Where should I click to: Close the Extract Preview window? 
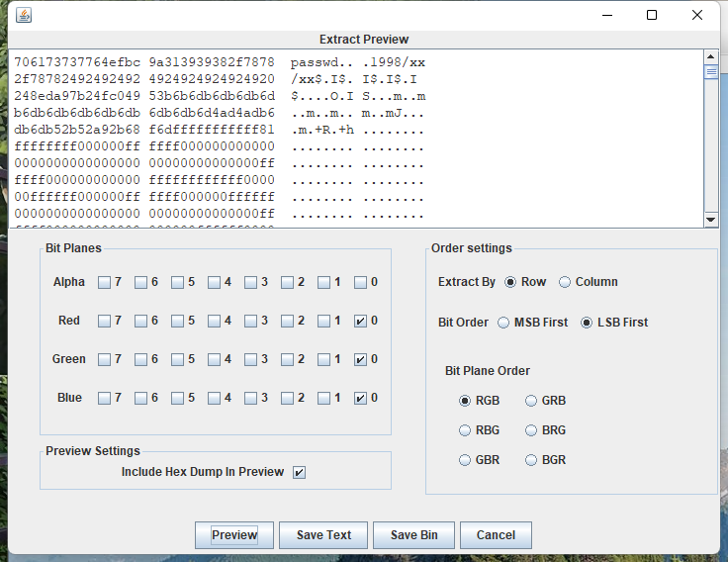[697, 15]
